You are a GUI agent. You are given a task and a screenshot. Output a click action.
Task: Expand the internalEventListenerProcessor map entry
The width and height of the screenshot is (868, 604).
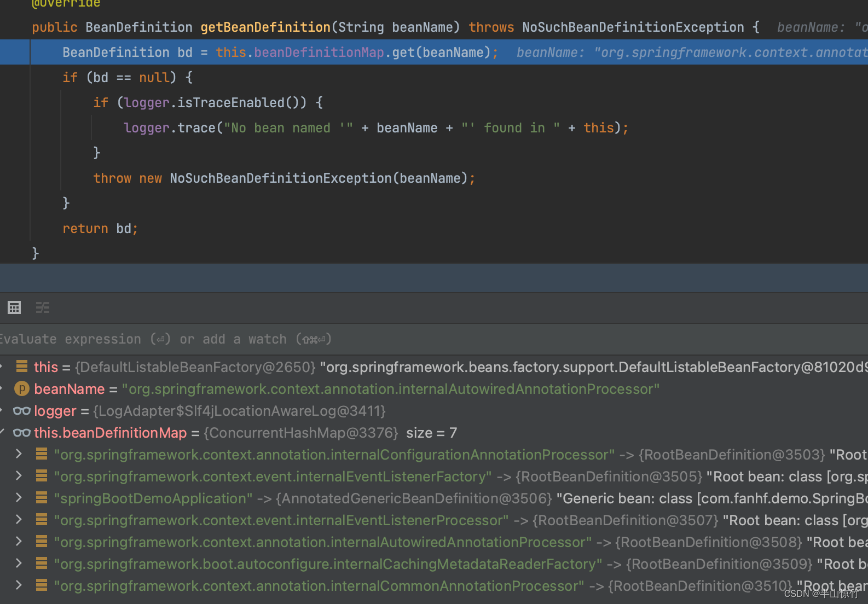[x=19, y=519]
